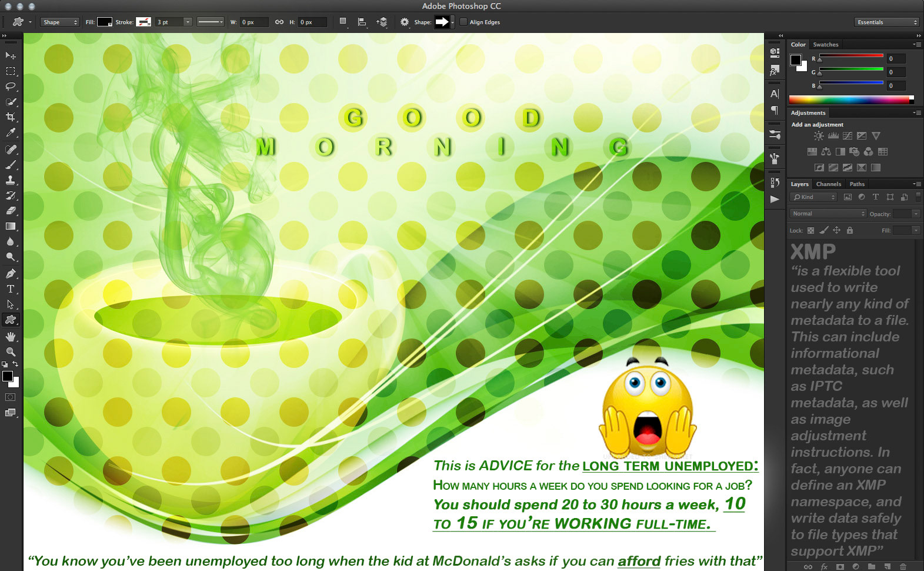
Task: Open the path alignment button
Action: pos(362,22)
